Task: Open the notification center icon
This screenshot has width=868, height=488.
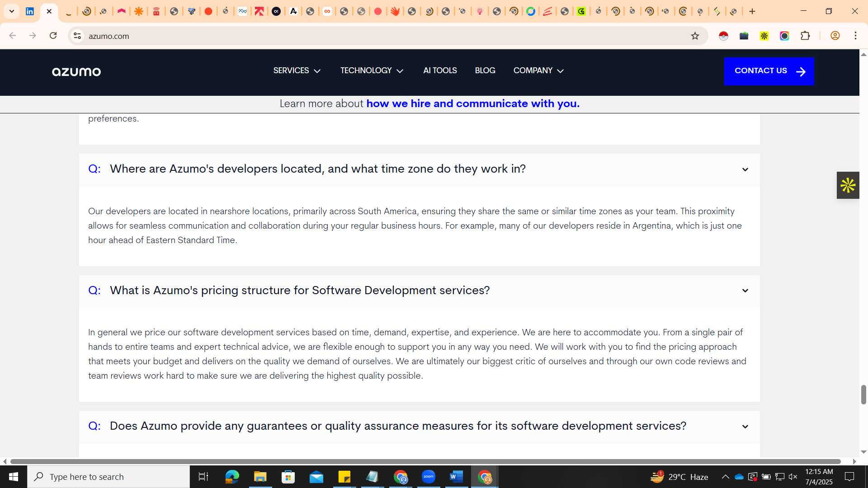Action: click(849, 477)
